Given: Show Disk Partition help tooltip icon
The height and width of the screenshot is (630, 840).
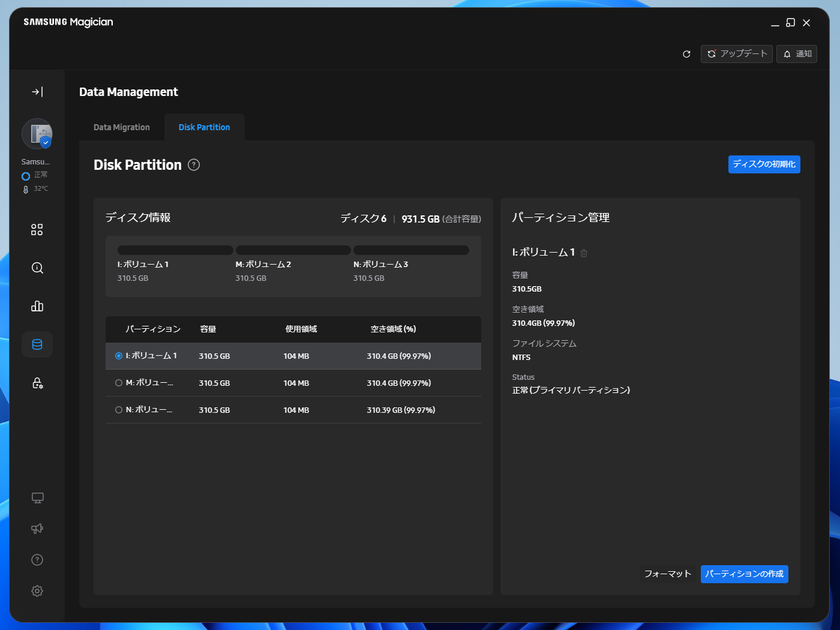Looking at the screenshot, I should (x=194, y=164).
